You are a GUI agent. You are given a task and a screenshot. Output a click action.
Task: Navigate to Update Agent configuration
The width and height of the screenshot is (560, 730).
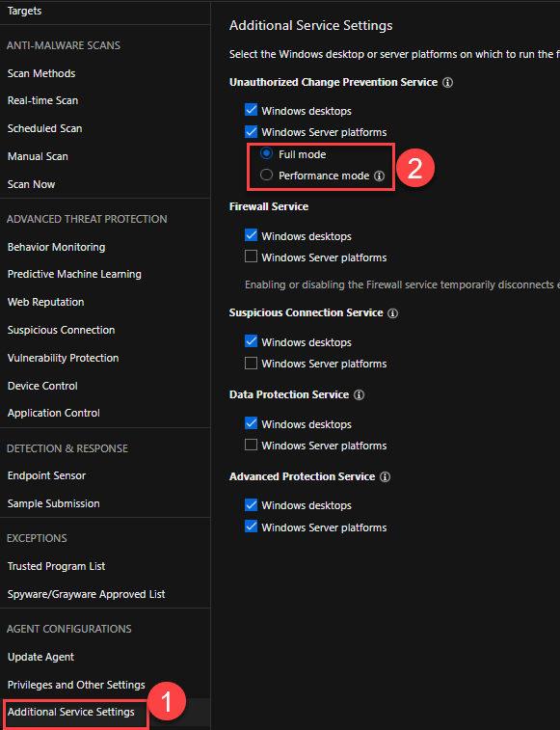(41, 657)
